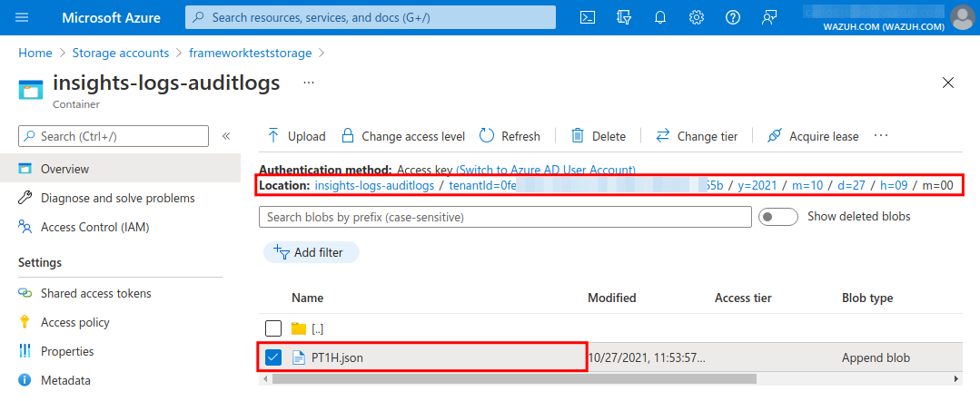Refresh the blob list
980x401 pixels.
tap(510, 136)
